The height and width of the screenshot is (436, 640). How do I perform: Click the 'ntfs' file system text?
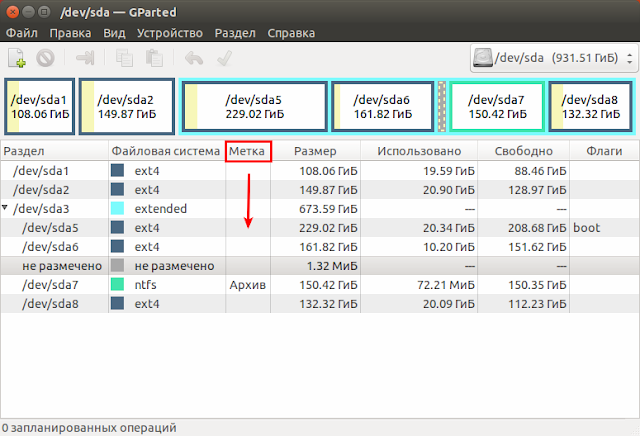[146, 285]
